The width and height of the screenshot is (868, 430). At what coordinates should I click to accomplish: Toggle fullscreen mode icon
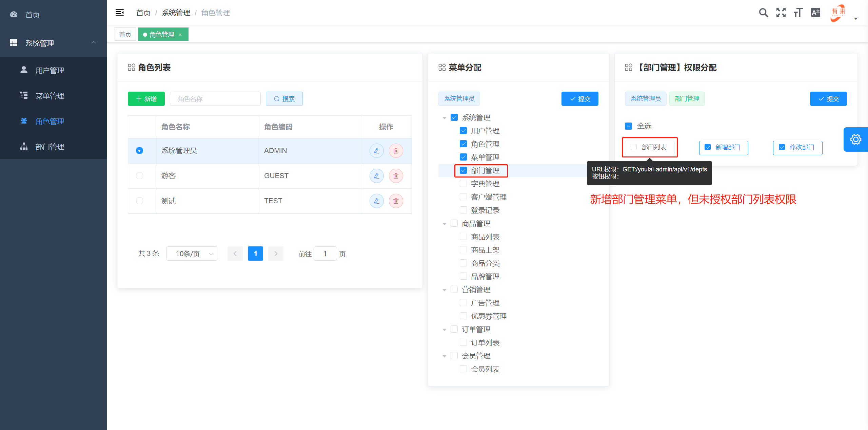click(781, 13)
